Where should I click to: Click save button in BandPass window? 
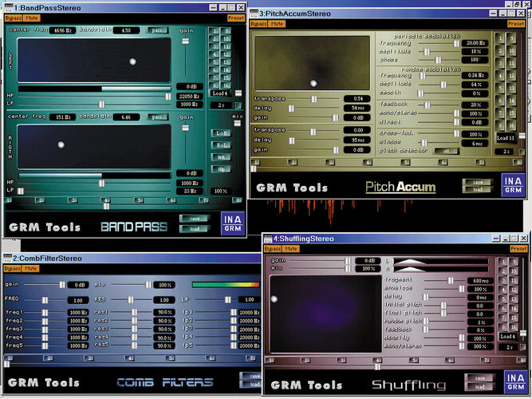coord(195,219)
